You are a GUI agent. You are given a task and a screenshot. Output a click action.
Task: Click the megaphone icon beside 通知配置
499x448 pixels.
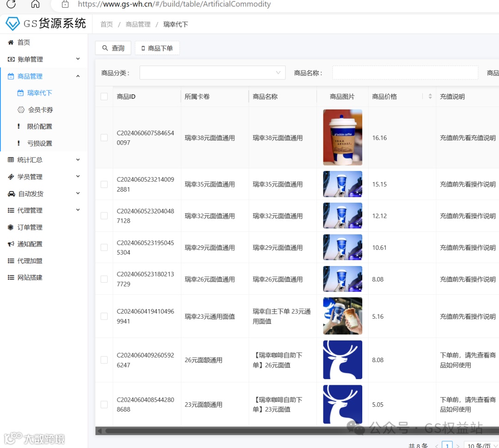click(x=11, y=244)
